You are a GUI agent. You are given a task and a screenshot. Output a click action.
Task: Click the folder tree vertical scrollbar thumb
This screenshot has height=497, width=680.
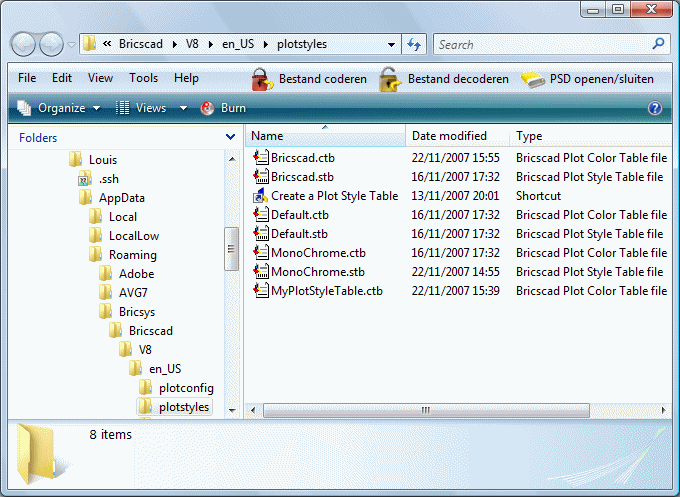point(231,249)
